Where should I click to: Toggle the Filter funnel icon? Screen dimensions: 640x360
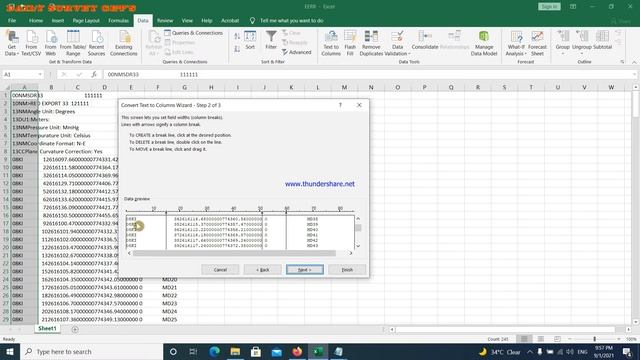(271, 40)
